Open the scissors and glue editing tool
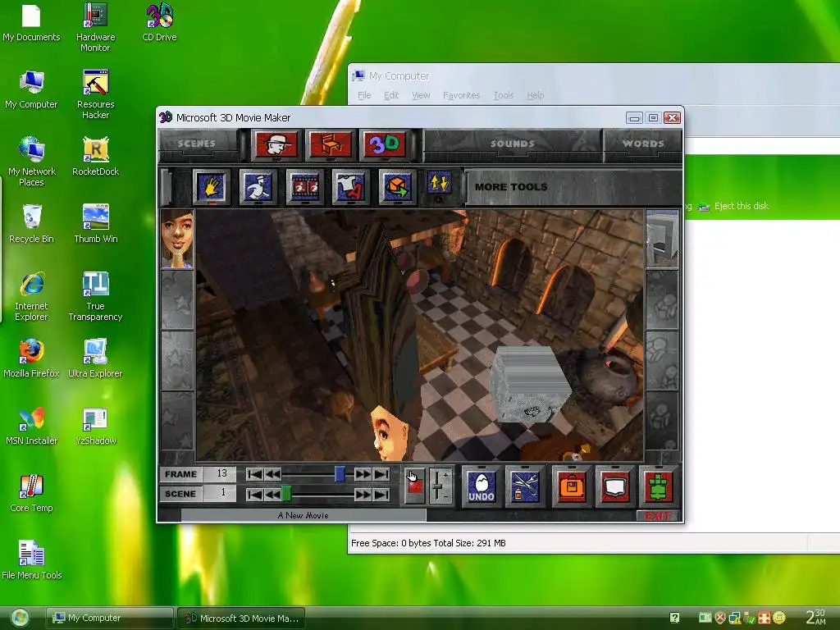 click(x=524, y=486)
